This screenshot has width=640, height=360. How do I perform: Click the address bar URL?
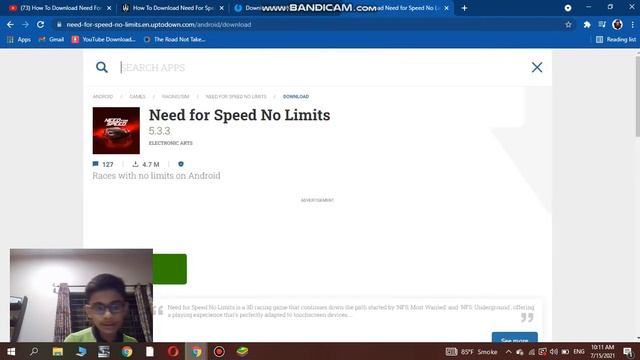pos(159,24)
